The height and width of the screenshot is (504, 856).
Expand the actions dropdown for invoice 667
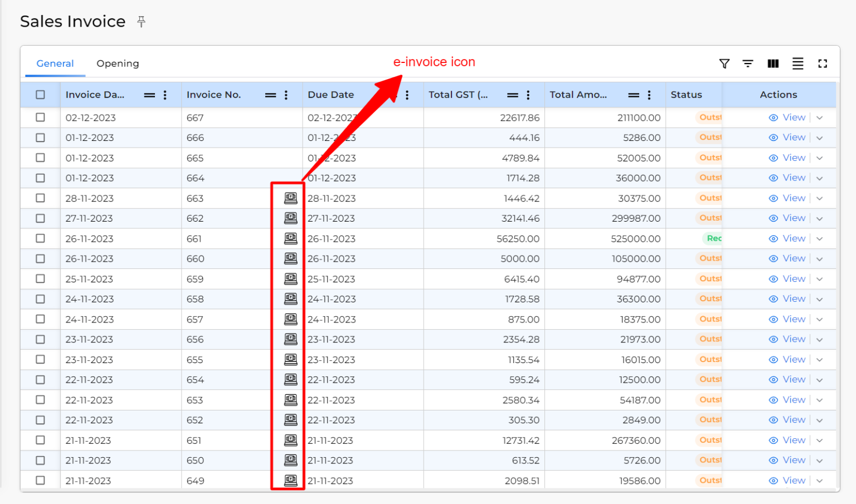click(819, 118)
